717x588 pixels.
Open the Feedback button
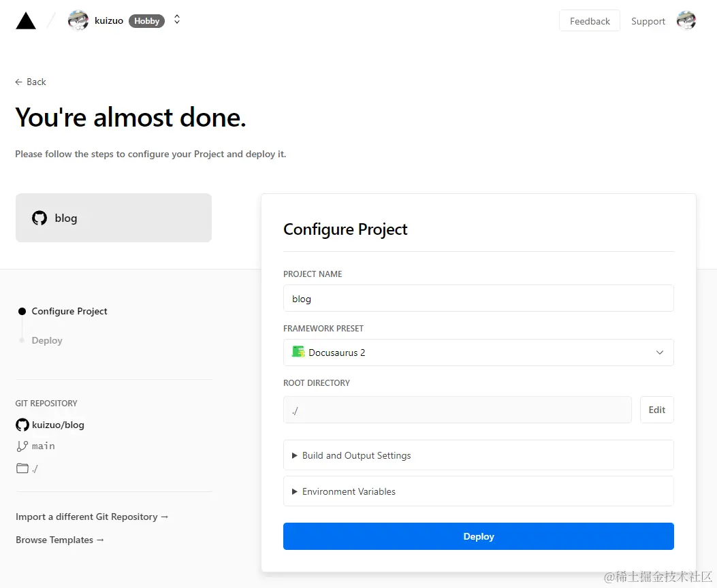pos(590,21)
